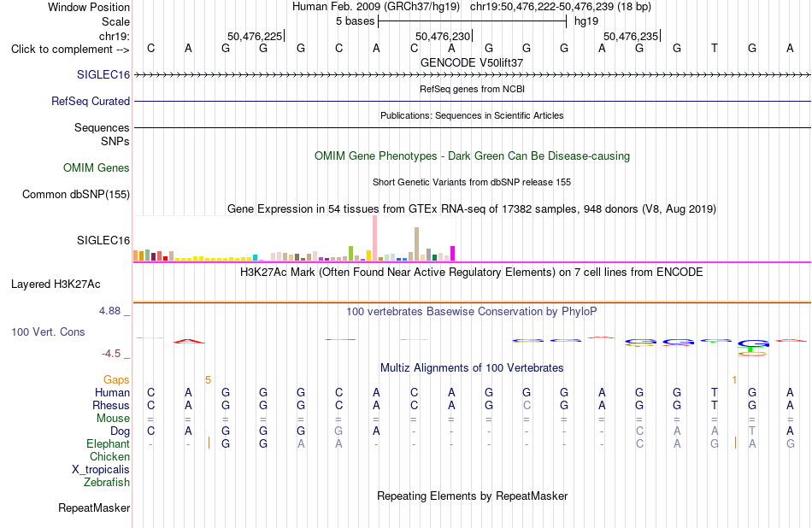Viewport: 812px width, 528px height.
Task: Click the T base in the Rhesus row
Action: 715,405
